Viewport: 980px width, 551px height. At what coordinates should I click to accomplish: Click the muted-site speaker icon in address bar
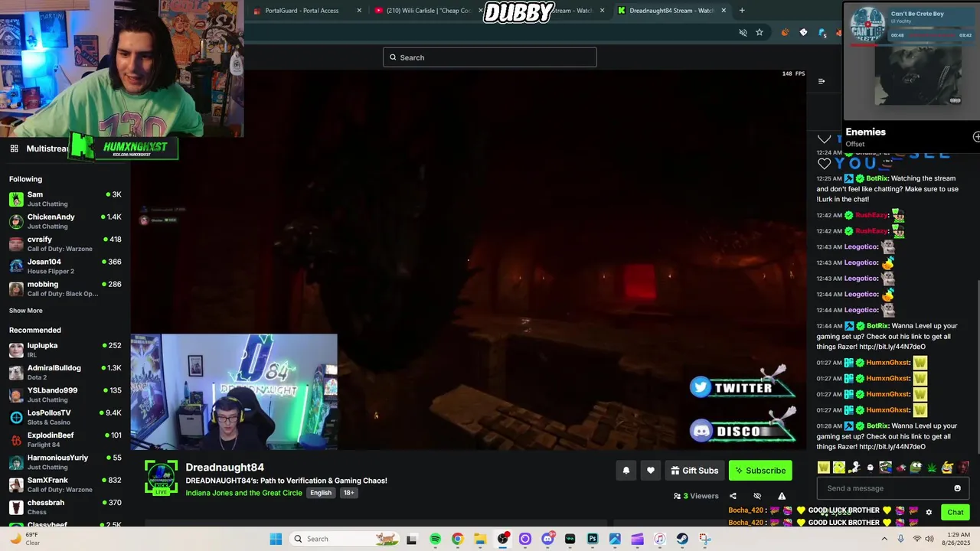[743, 32]
